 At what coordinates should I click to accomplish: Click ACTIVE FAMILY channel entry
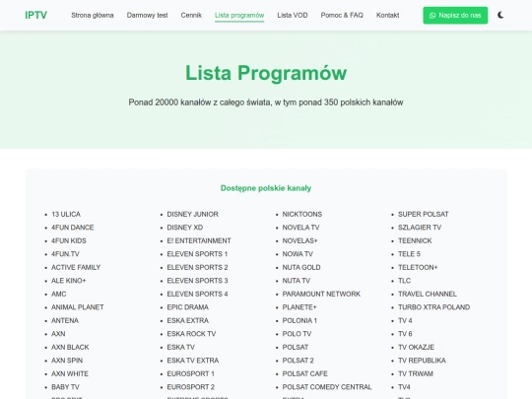click(x=76, y=267)
